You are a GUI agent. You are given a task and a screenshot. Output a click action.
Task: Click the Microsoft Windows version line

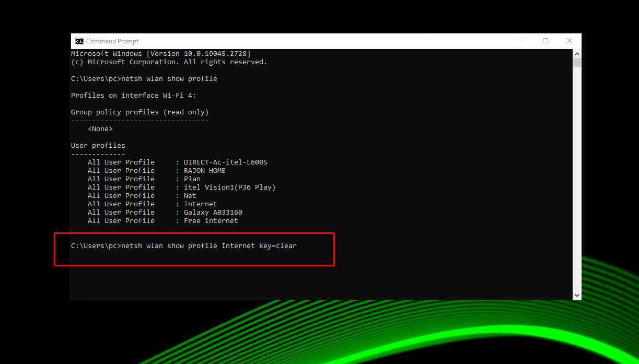click(160, 53)
